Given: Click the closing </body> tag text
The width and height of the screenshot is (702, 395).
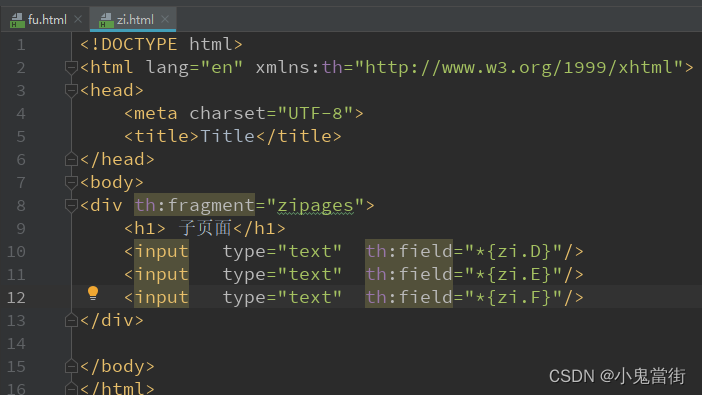Looking at the screenshot, I should [x=117, y=367].
